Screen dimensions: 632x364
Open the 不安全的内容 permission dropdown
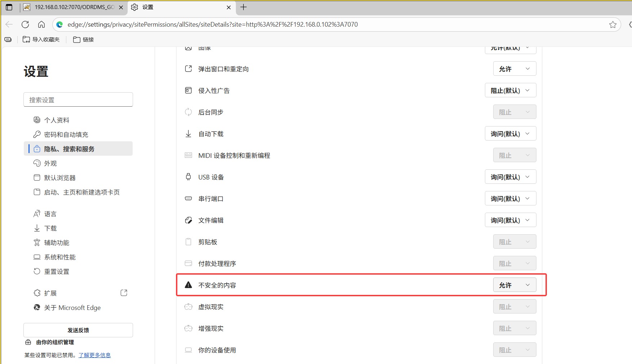coord(514,285)
